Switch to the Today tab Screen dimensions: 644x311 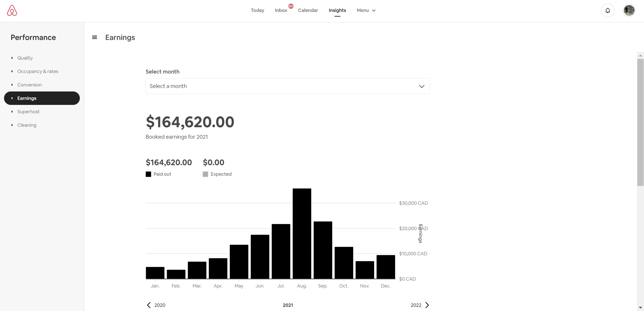(257, 10)
